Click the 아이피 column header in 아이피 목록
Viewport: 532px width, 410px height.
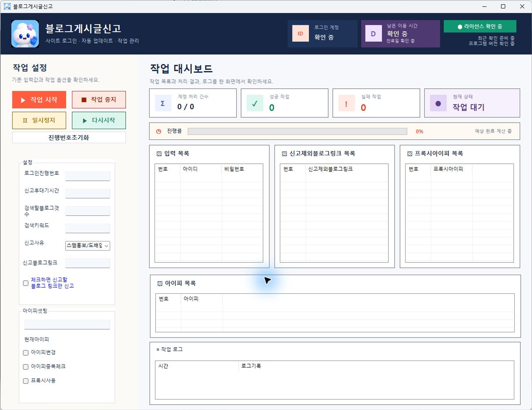coord(201,299)
